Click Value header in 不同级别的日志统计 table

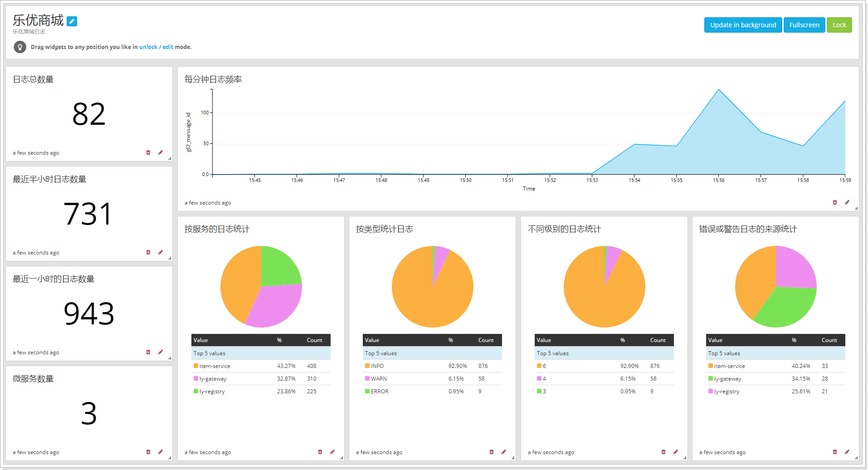click(544, 340)
